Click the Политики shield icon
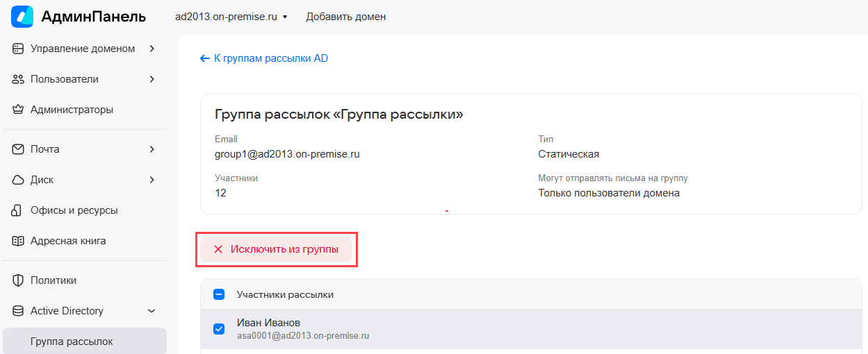The height and width of the screenshot is (354, 868). [x=19, y=280]
